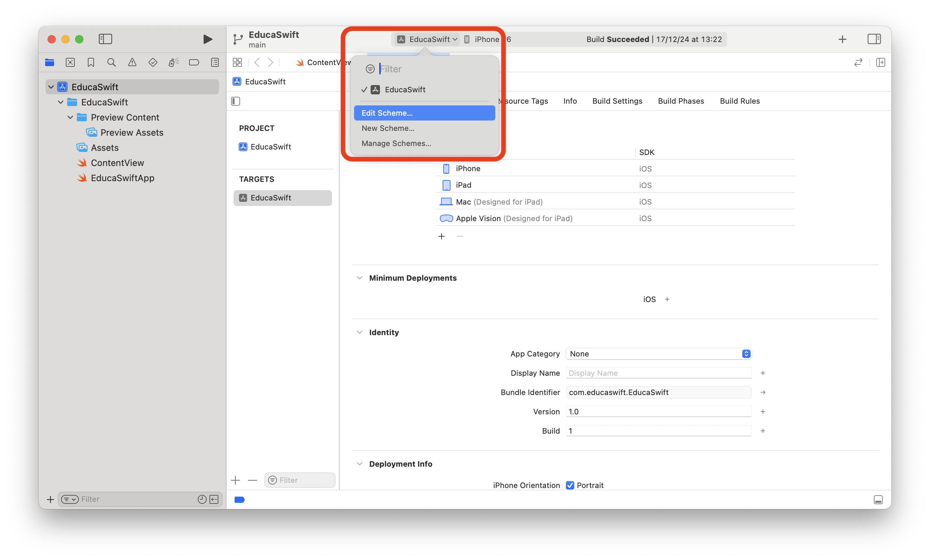Select the EducaSwiftApp file in navigator
Image resolution: width=930 pixels, height=560 pixels.
tap(122, 178)
